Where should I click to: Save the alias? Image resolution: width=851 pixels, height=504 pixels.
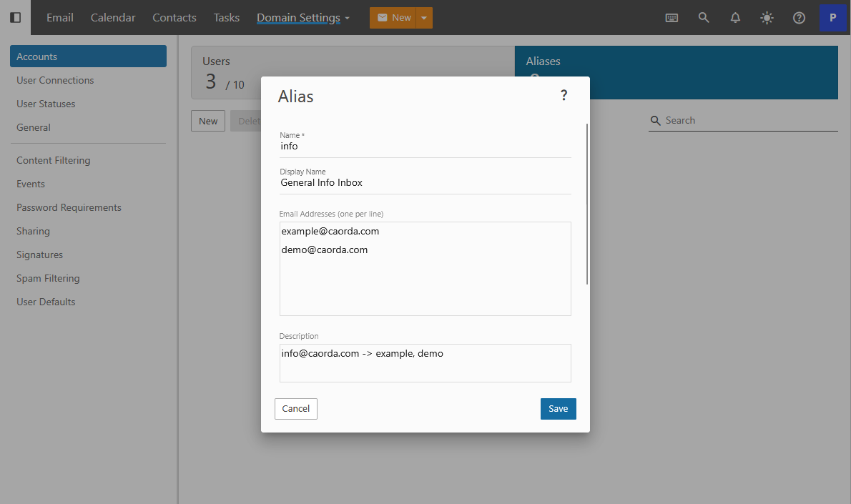point(558,409)
